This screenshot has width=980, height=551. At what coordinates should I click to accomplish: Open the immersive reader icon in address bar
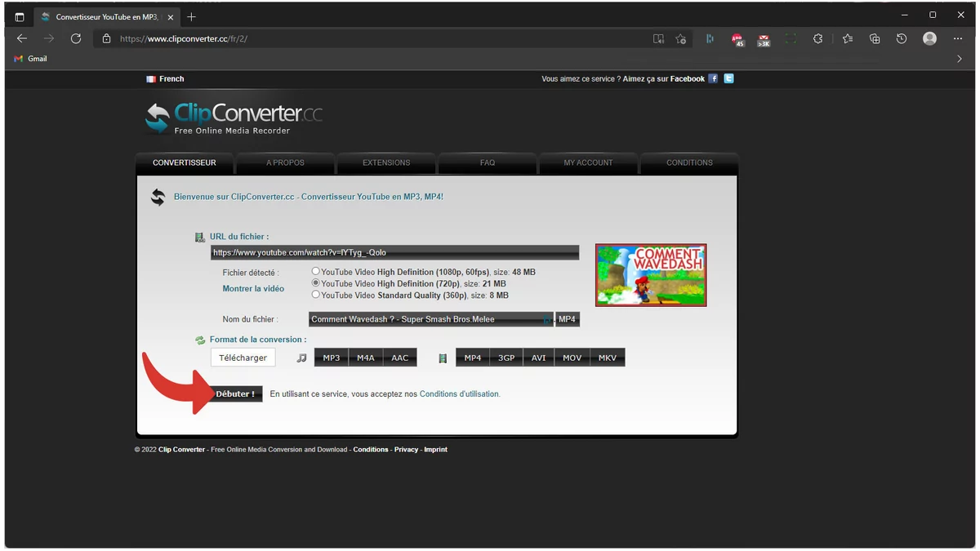(658, 38)
